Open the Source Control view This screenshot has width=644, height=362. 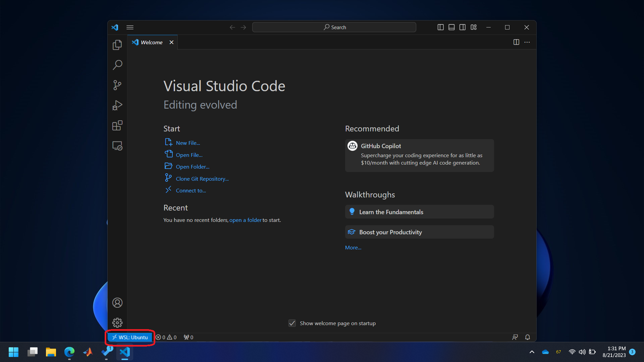117,85
